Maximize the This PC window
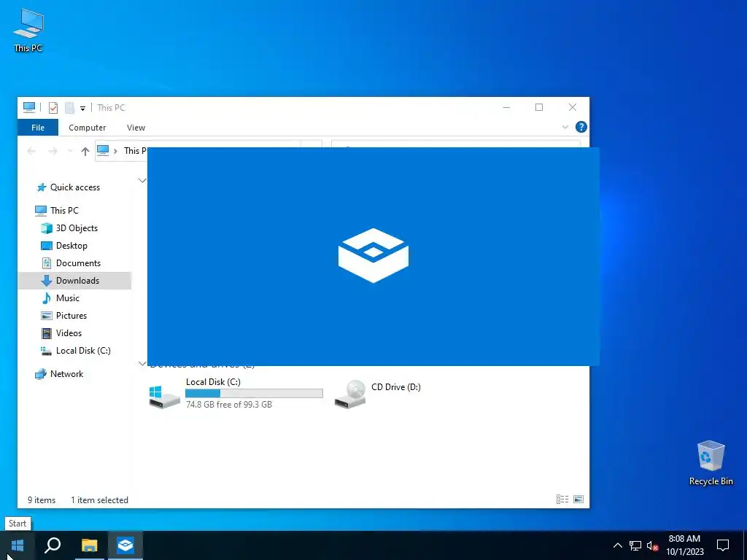The width and height of the screenshot is (747, 560). (539, 108)
